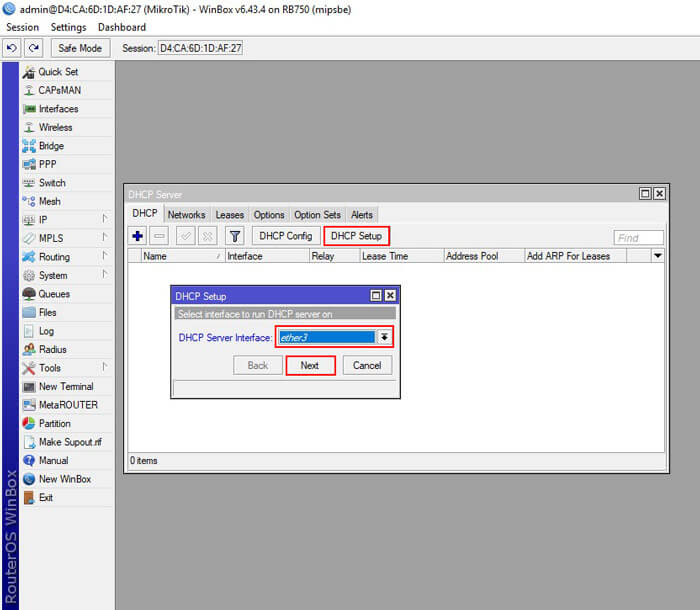Click the blue plus add icon
This screenshot has height=610, width=700.
tap(138, 236)
